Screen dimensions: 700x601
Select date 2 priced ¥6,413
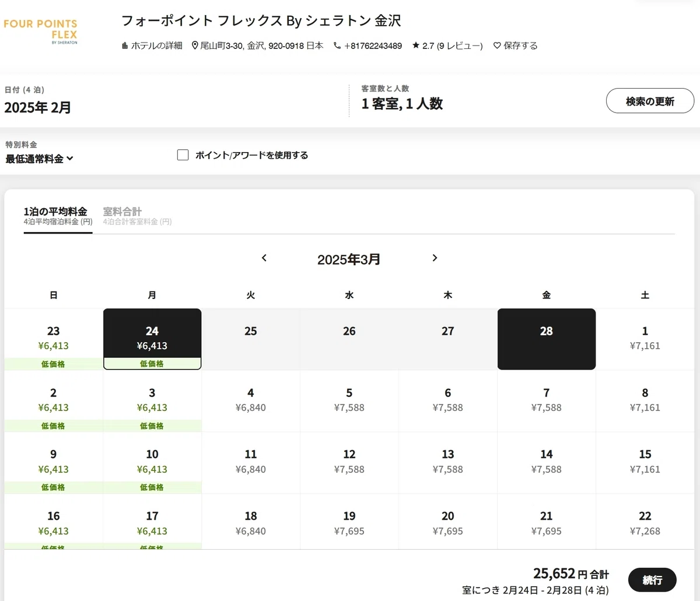[54, 401]
